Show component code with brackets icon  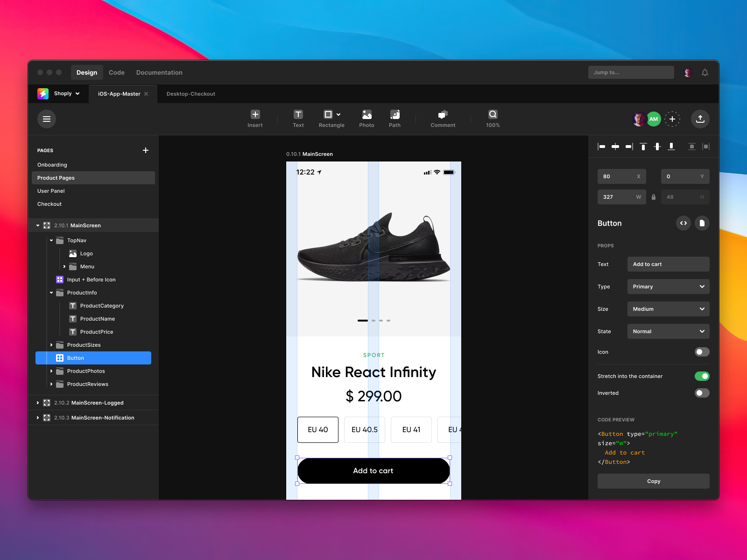(x=684, y=223)
